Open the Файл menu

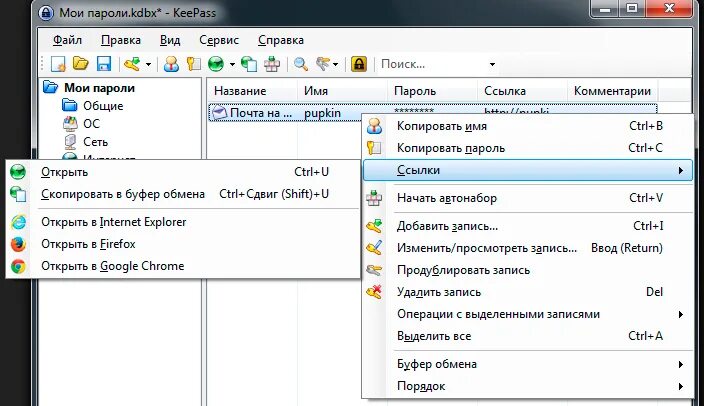[x=67, y=40]
